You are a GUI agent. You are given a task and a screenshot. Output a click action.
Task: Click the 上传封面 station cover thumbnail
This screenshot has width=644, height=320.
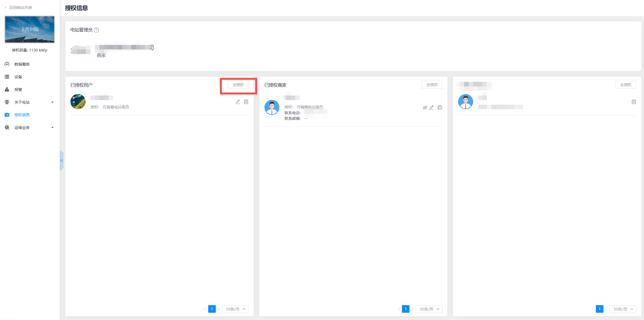pos(30,29)
